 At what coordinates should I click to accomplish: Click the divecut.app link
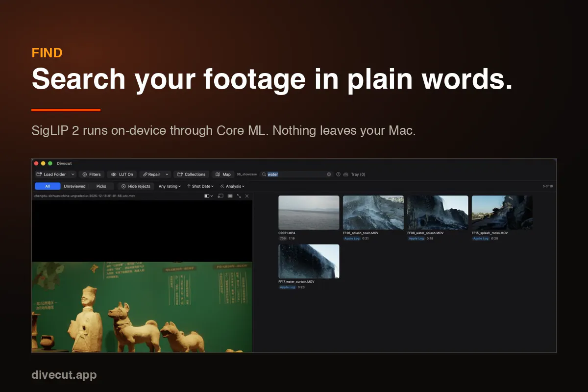pos(64,375)
